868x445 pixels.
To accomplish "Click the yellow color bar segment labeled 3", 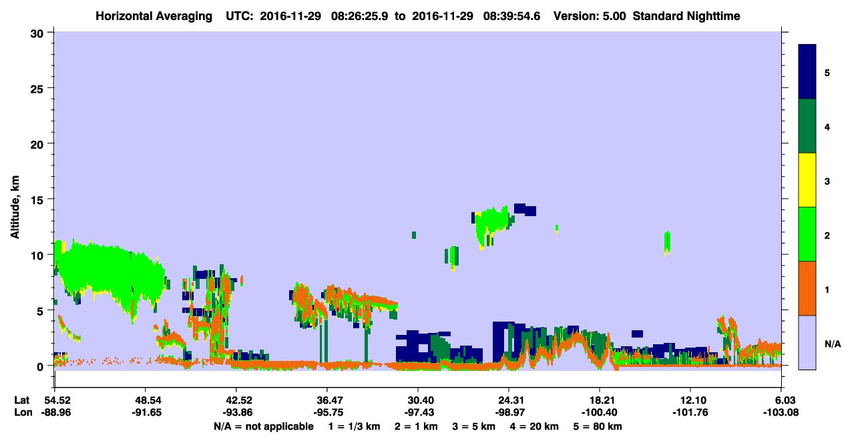I will [x=807, y=180].
